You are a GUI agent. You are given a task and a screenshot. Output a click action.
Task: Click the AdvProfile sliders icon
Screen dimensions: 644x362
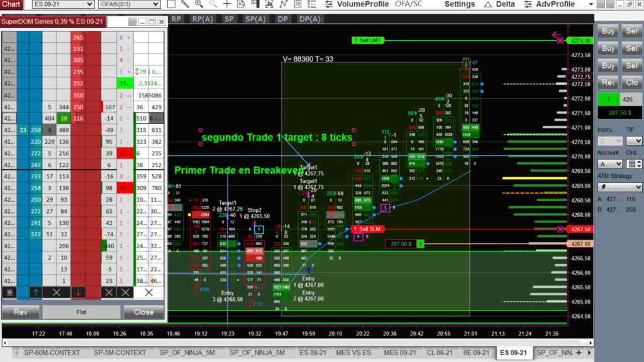point(528,4)
